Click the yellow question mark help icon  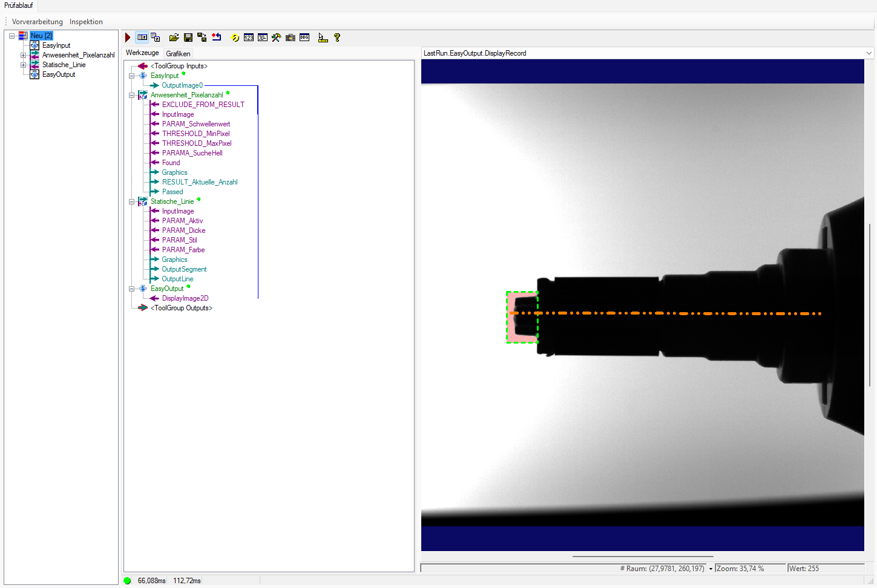[337, 38]
